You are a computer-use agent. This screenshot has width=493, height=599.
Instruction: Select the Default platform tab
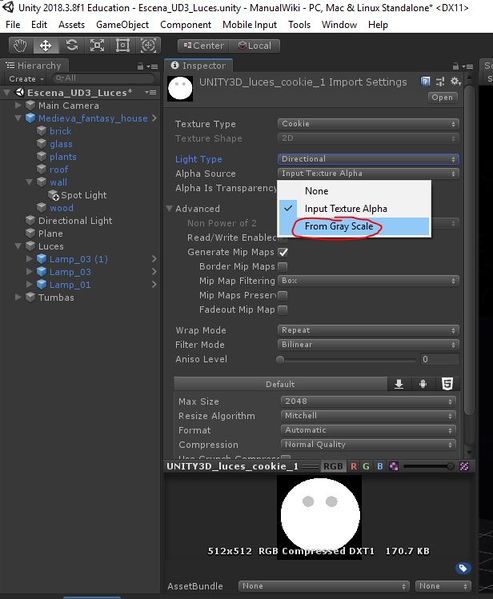[x=280, y=384]
